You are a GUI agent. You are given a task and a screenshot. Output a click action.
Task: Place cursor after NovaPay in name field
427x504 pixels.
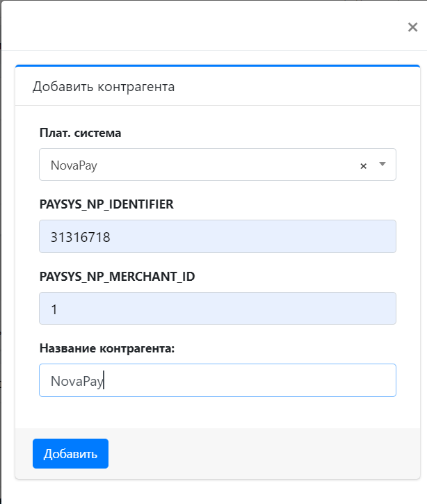(104, 380)
